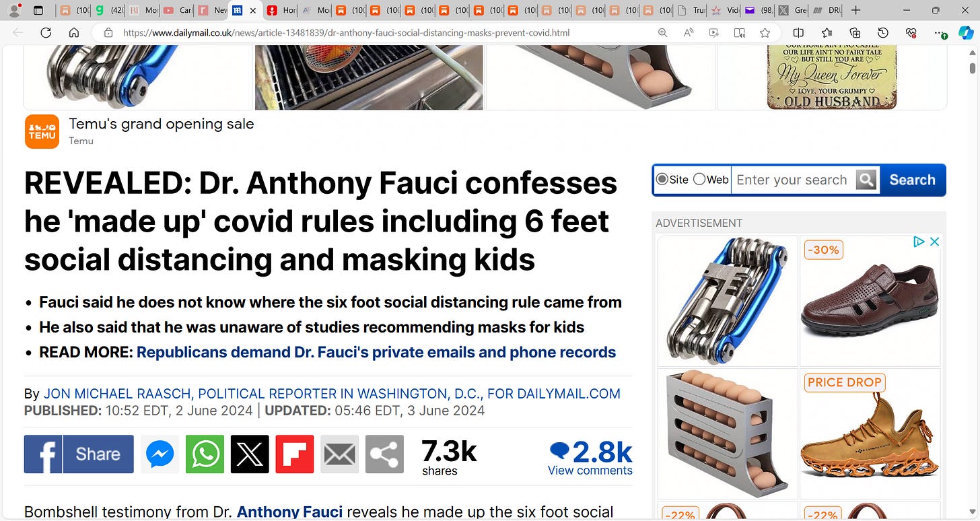Follow the Anthony Fauci link in article text

290,512
